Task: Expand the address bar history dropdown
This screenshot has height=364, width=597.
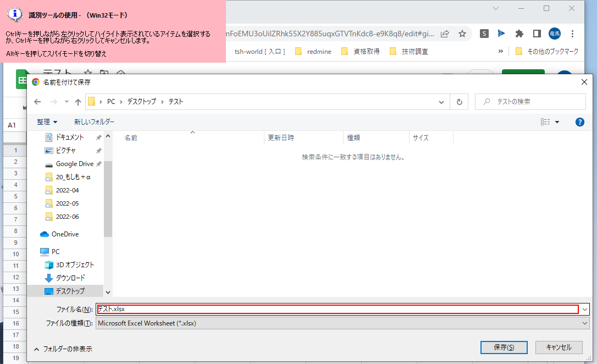Action: coord(441,102)
